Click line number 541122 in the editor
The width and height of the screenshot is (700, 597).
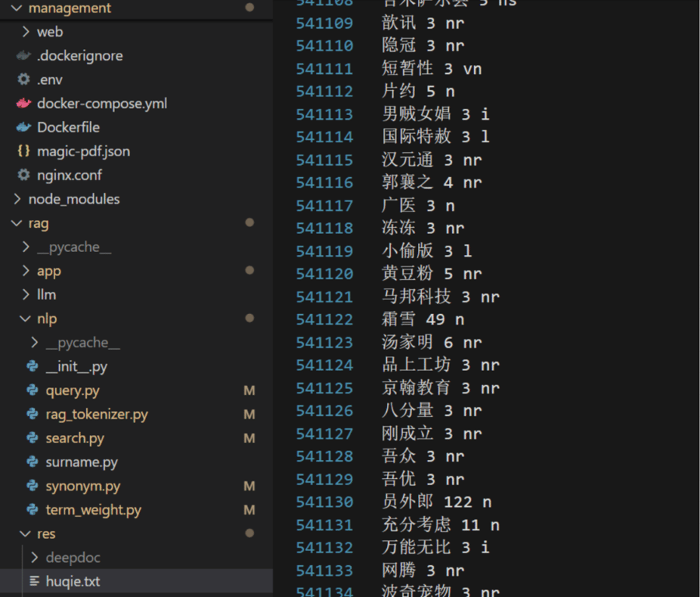pyautogui.click(x=324, y=319)
